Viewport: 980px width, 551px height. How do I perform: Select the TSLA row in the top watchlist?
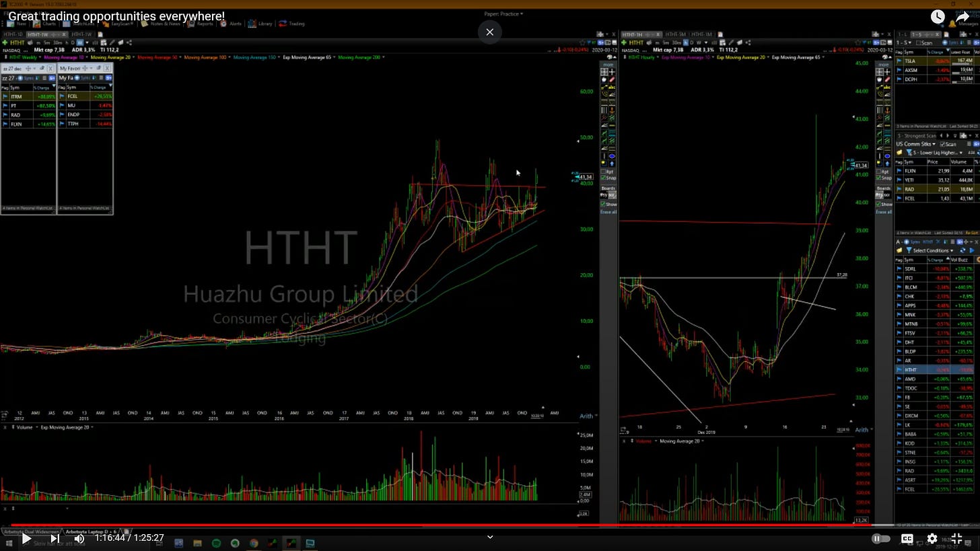(936, 61)
